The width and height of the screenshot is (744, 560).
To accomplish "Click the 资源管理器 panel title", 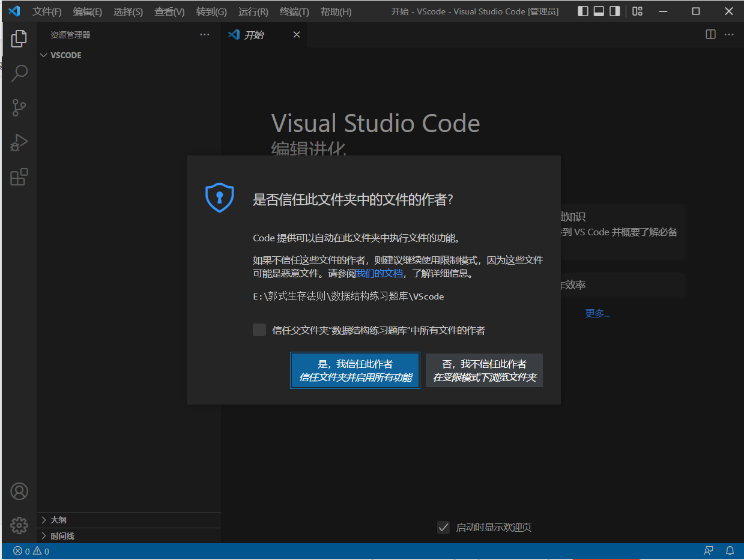I will pyautogui.click(x=70, y=35).
